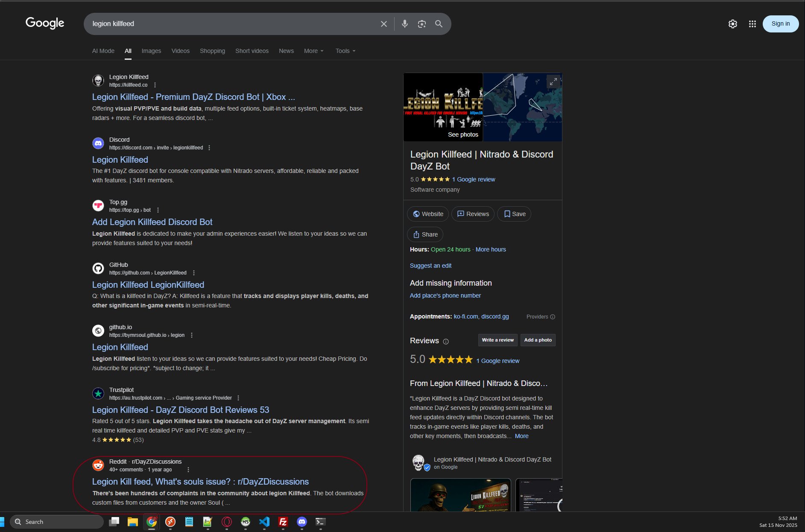
Task: Open more options for GitHub result
Action: coord(194,273)
